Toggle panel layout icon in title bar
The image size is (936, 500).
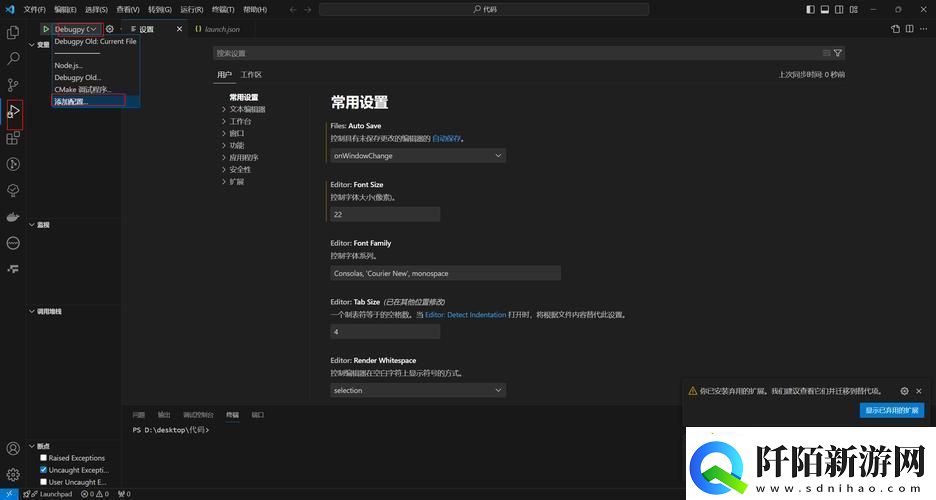coord(824,10)
